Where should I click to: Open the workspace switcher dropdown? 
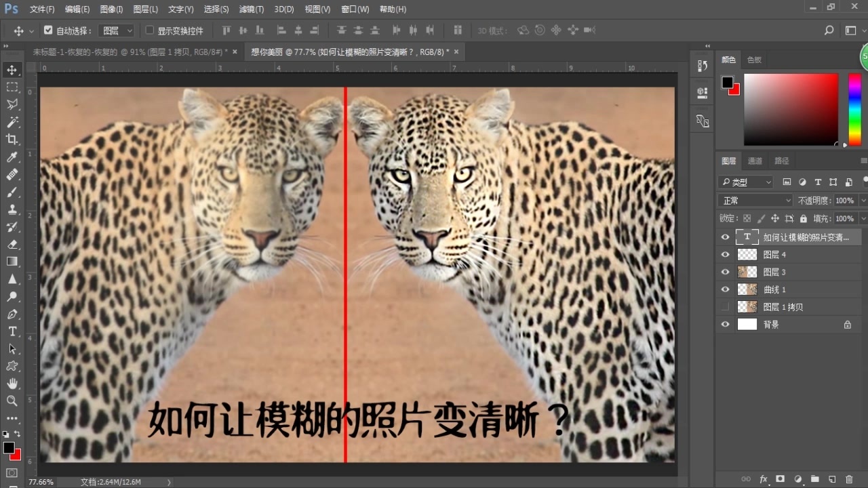coord(852,30)
